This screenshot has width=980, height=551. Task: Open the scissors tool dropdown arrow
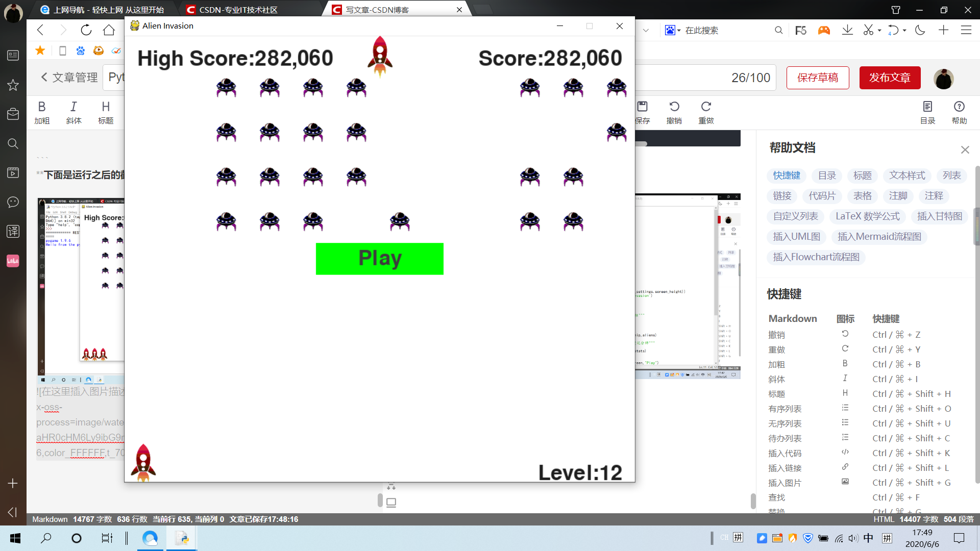(x=879, y=31)
